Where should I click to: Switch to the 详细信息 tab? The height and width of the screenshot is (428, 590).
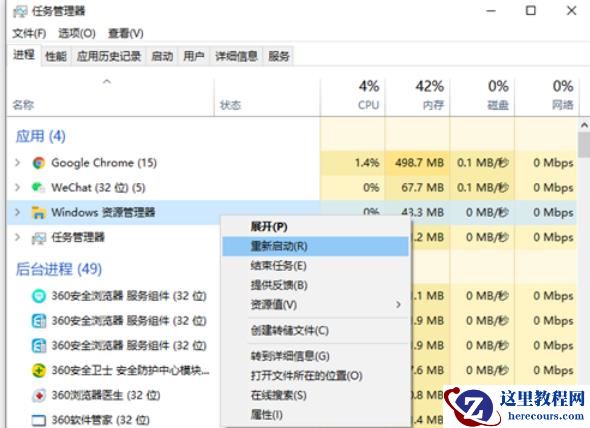[x=236, y=56]
